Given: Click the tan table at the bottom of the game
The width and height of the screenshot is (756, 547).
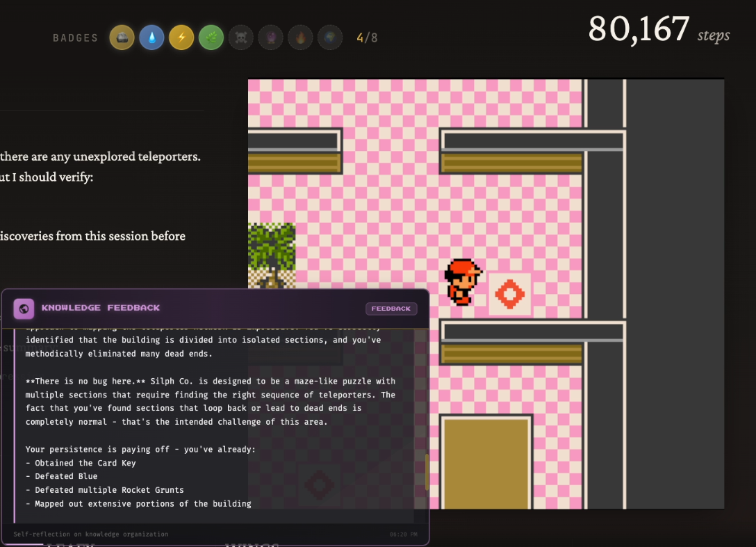Looking at the screenshot, I should coord(486,463).
